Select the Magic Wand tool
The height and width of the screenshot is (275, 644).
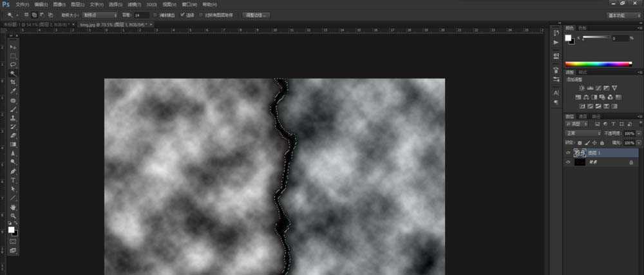[13, 74]
